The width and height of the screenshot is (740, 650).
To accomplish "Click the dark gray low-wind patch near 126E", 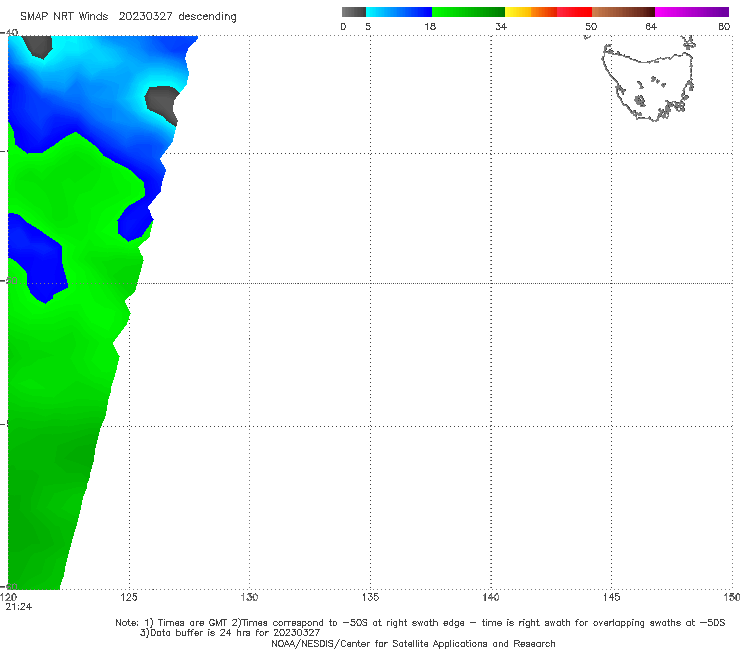I will tap(162, 104).
